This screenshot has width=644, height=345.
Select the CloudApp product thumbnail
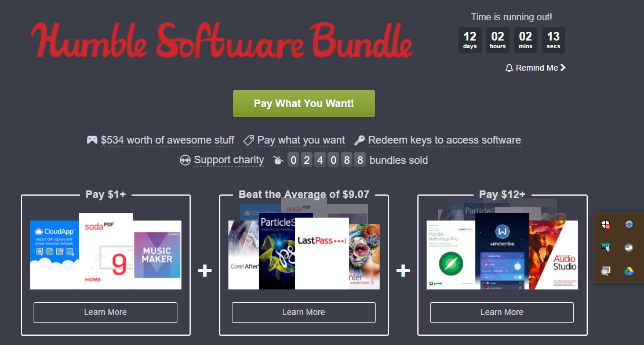pos(54,255)
